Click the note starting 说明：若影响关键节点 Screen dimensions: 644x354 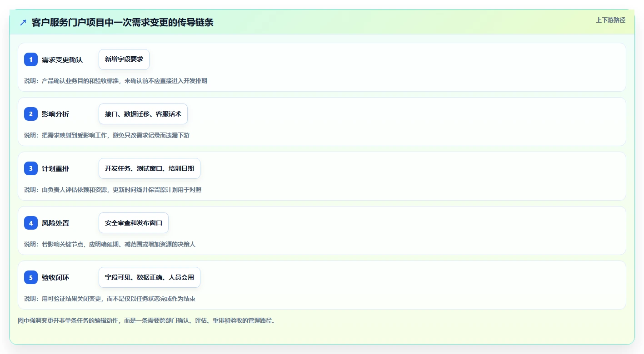click(110, 244)
